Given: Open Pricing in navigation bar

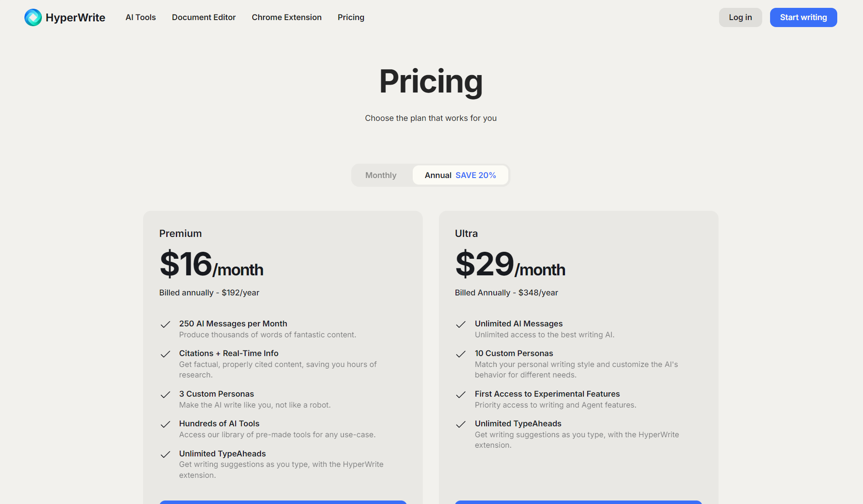Looking at the screenshot, I should [351, 17].
